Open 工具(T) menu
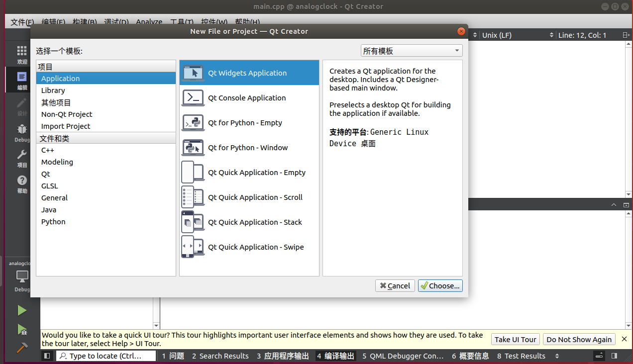Viewport: 633px width, 364px height. tap(182, 22)
